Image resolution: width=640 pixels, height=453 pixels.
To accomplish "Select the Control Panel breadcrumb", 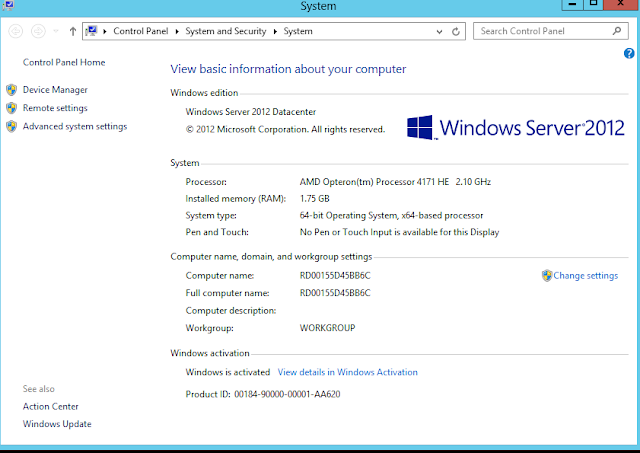I will coord(140,31).
